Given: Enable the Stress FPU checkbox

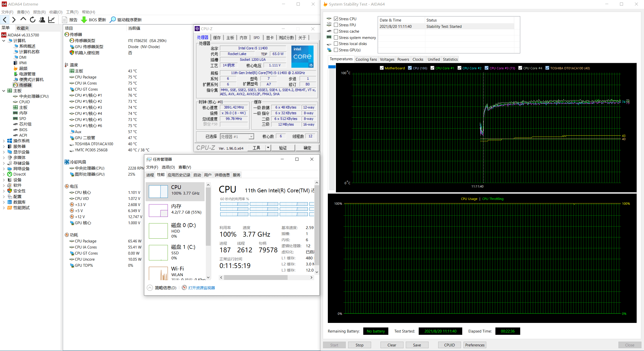Looking at the screenshot, I should 336,25.
